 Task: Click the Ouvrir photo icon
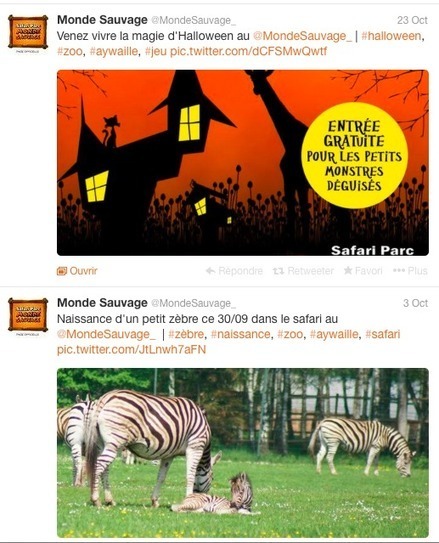pyautogui.click(x=62, y=271)
